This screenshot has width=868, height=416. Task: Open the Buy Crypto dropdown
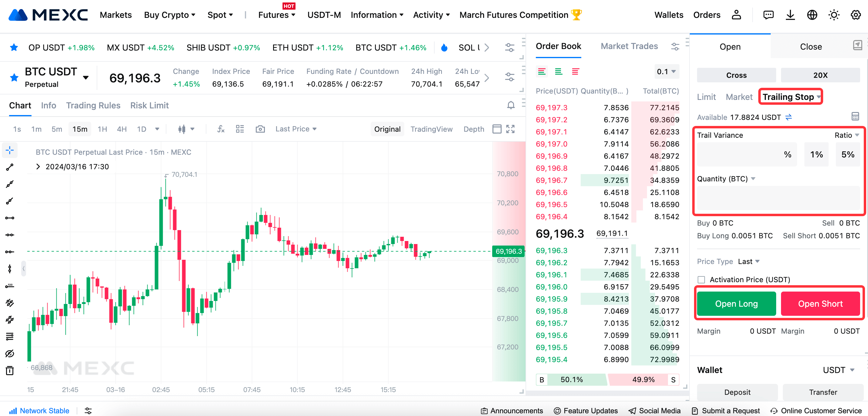point(169,15)
